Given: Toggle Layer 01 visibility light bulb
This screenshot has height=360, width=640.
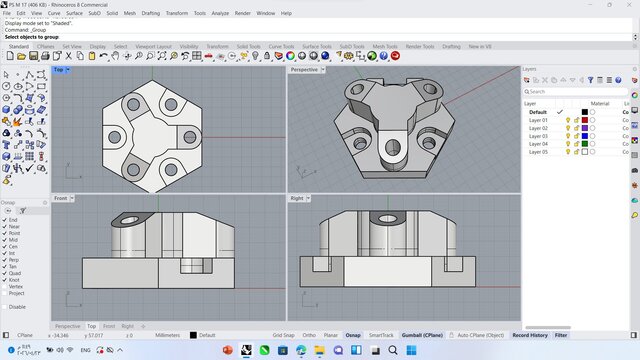Looking at the screenshot, I should pos(568,120).
